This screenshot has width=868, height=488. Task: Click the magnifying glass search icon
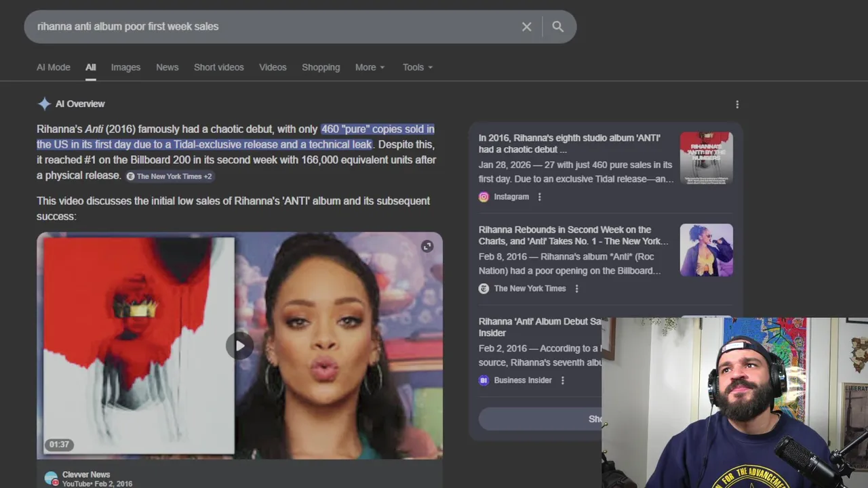(x=557, y=26)
